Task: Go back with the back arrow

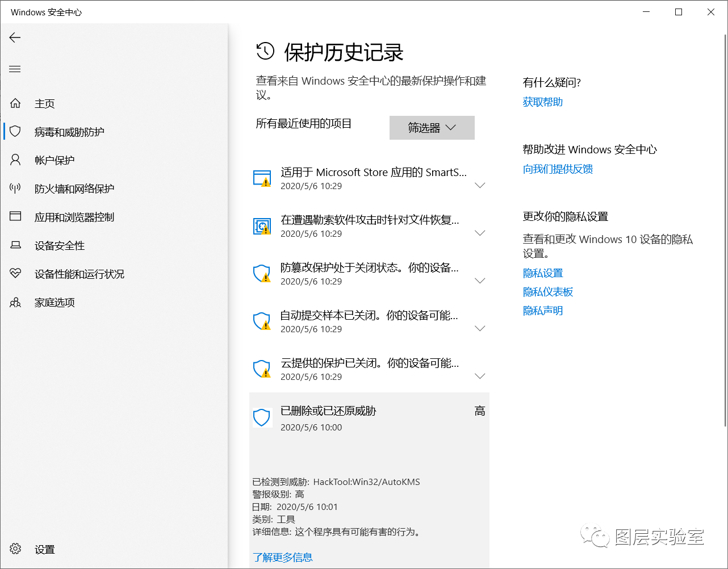Action: click(15, 37)
